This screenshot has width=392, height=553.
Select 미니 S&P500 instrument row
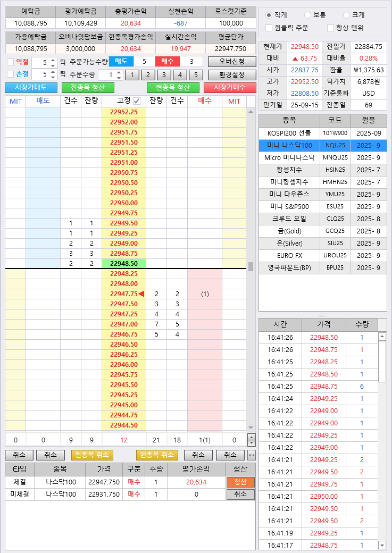coord(322,207)
